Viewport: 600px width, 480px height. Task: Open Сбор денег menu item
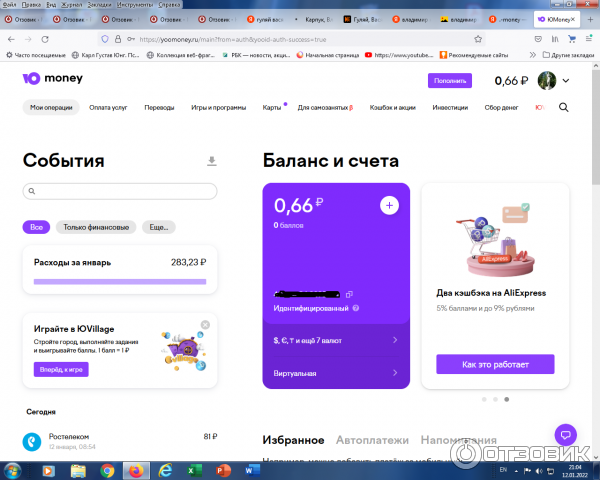click(501, 108)
